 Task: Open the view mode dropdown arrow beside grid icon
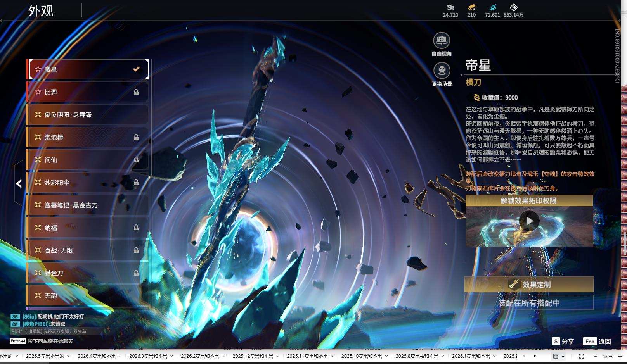click(x=563, y=356)
